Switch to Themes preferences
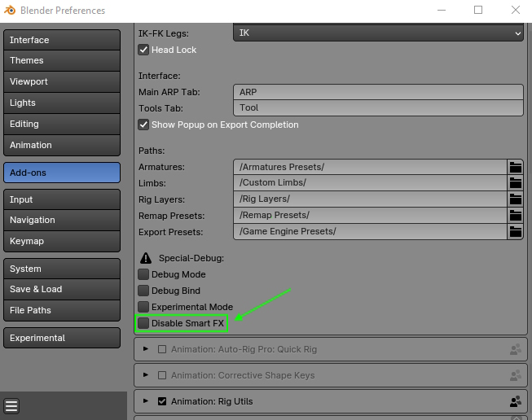The image size is (532, 420). tap(62, 61)
